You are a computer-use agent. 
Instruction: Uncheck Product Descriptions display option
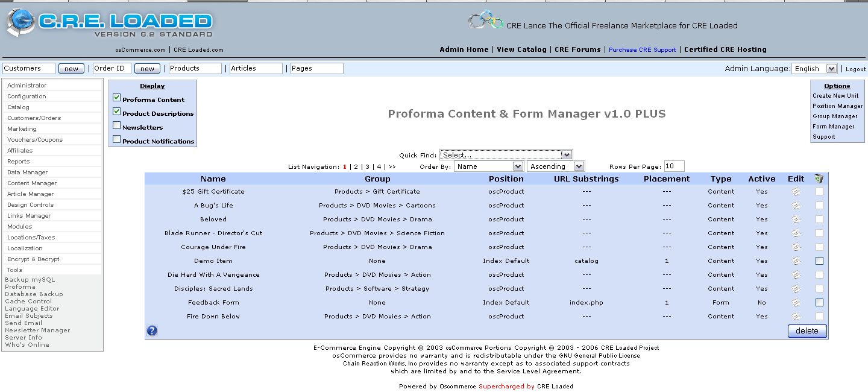click(117, 111)
